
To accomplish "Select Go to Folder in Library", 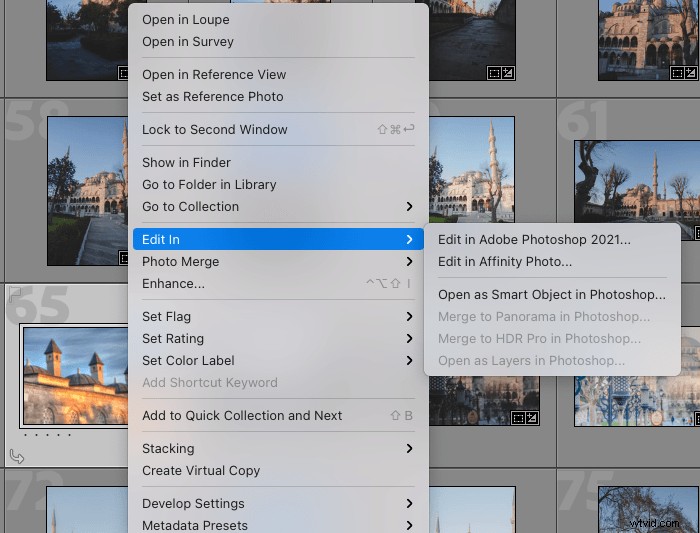I will click(x=278, y=184).
